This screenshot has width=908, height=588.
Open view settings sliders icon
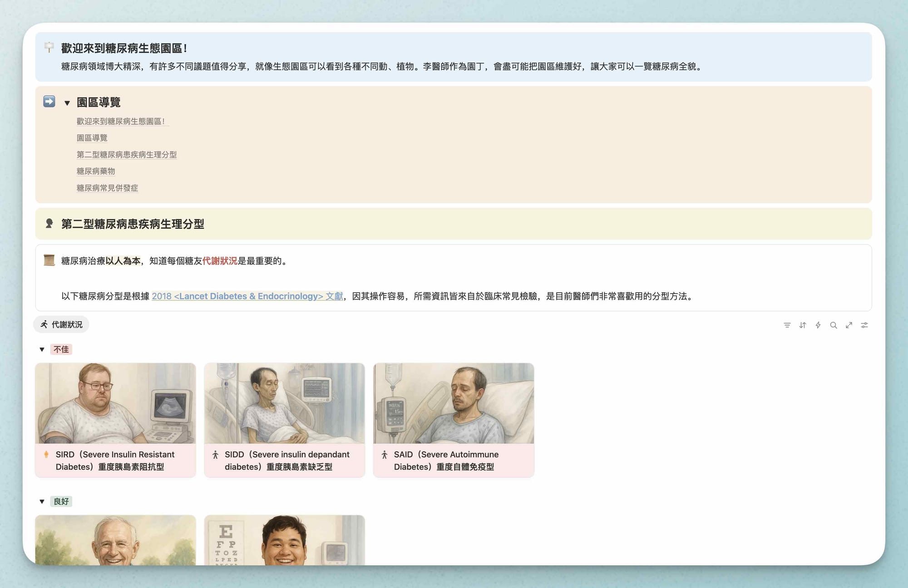pyautogui.click(x=864, y=325)
